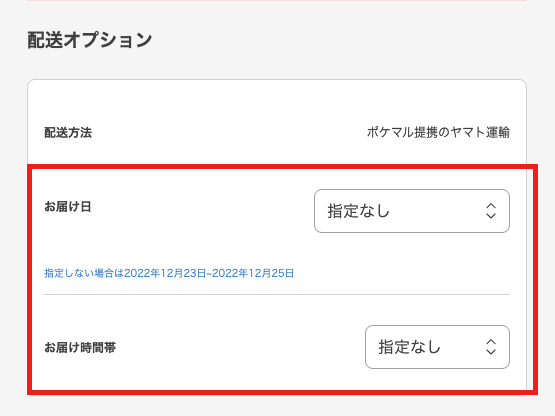Open the お届け時間帯 dropdown menu
This screenshot has width=555, height=416.
437,347
